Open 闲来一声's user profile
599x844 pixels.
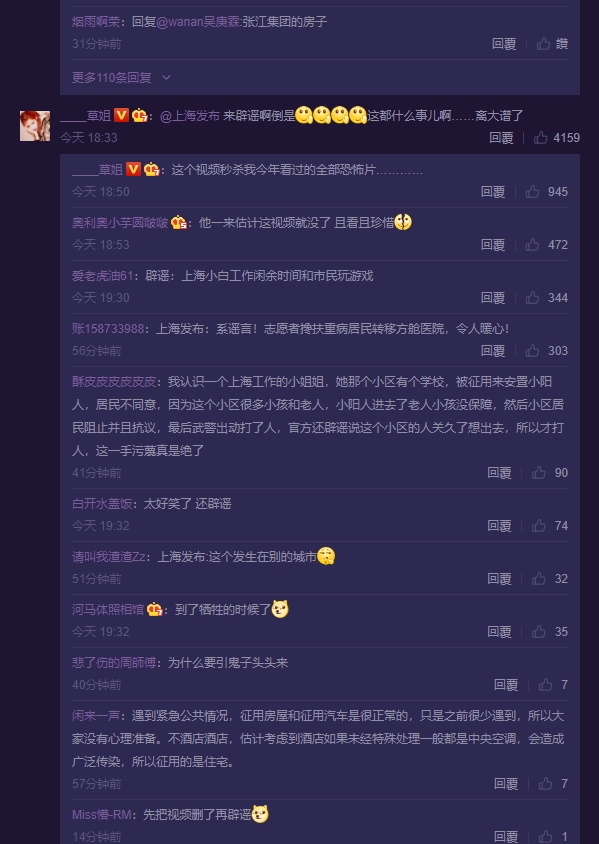(x=96, y=716)
